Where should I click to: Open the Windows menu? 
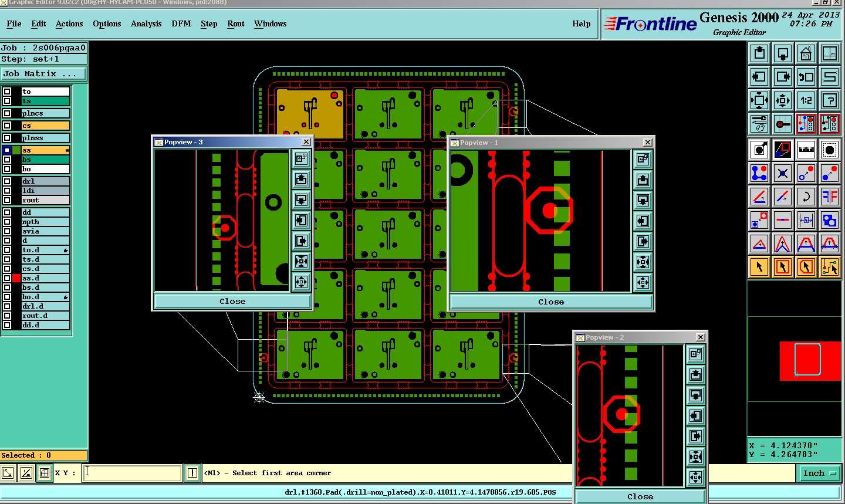pos(271,23)
